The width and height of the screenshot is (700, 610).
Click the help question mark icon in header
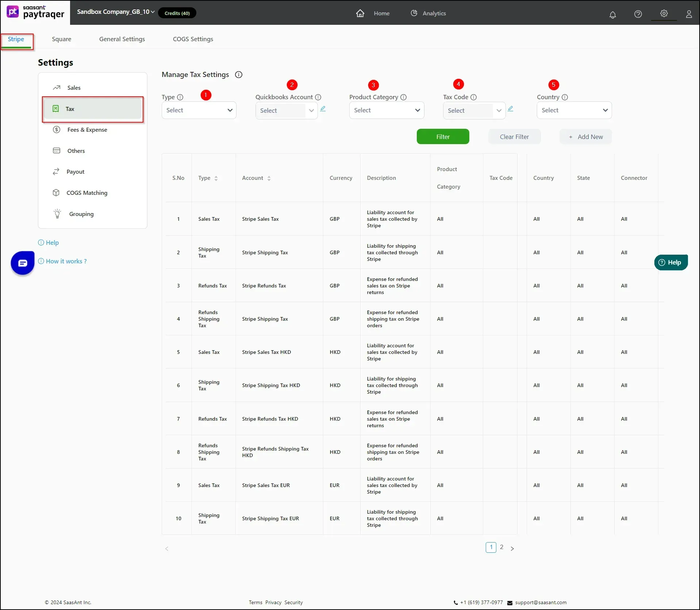click(638, 14)
